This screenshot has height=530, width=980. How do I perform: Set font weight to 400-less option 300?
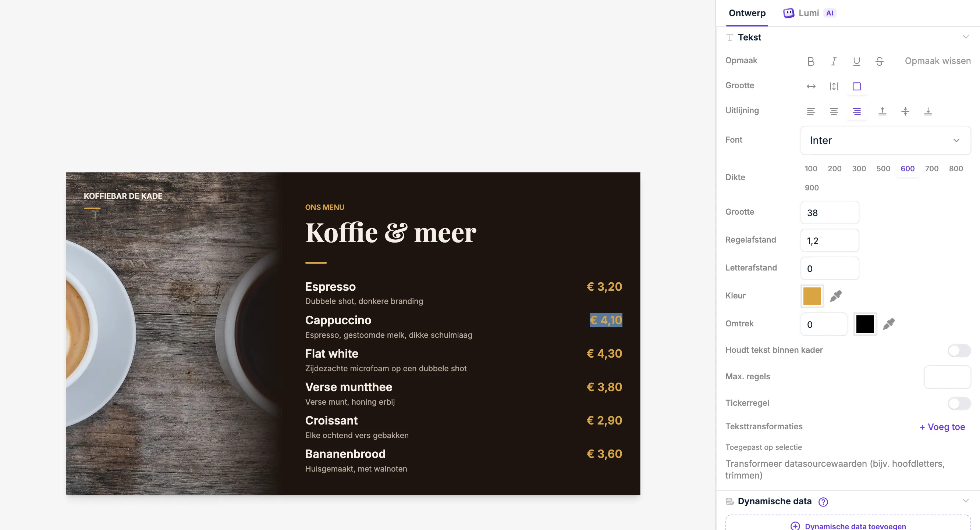pyautogui.click(x=859, y=168)
